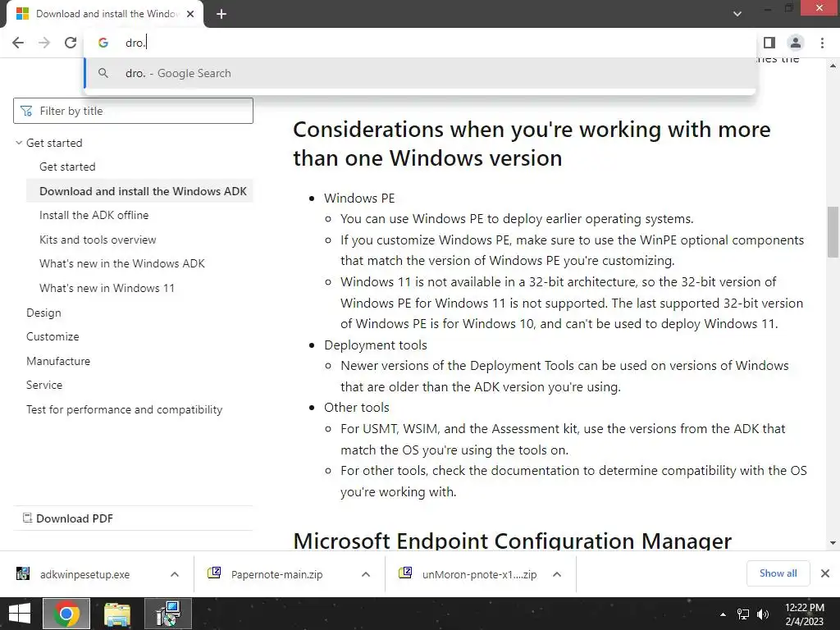Expand the Customize section
840x630 pixels.
pyautogui.click(x=52, y=337)
